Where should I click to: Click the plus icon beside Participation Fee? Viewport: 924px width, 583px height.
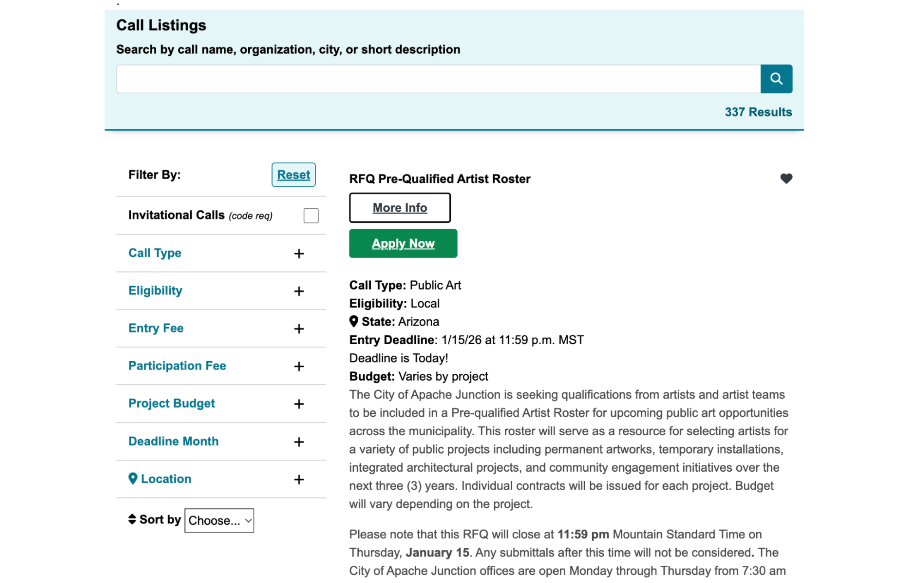pos(299,366)
